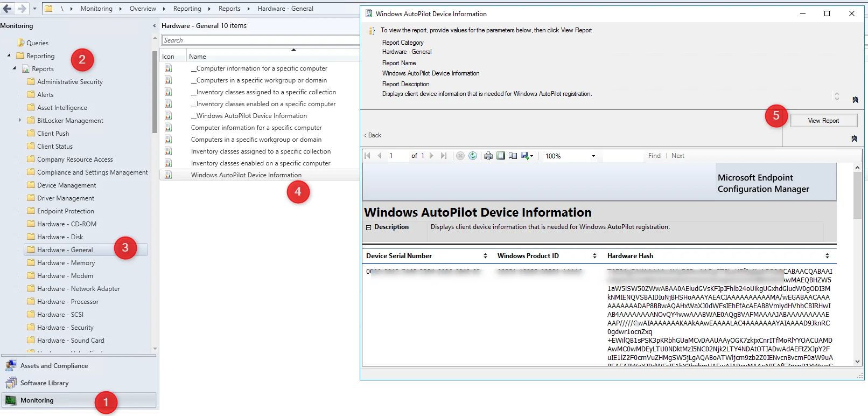This screenshot has width=868, height=416.
Task: Click Hardware - General breadcrumb
Action: [x=285, y=9]
